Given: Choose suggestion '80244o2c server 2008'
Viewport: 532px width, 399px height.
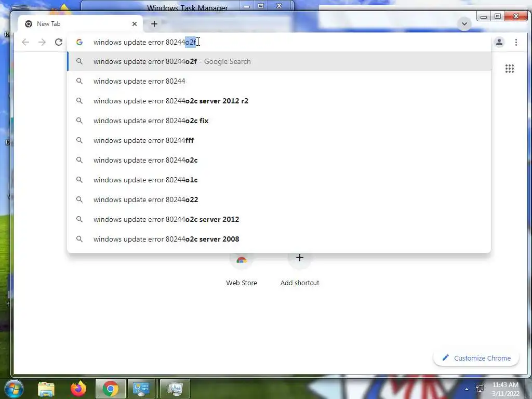Looking at the screenshot, I should [279, 239].
